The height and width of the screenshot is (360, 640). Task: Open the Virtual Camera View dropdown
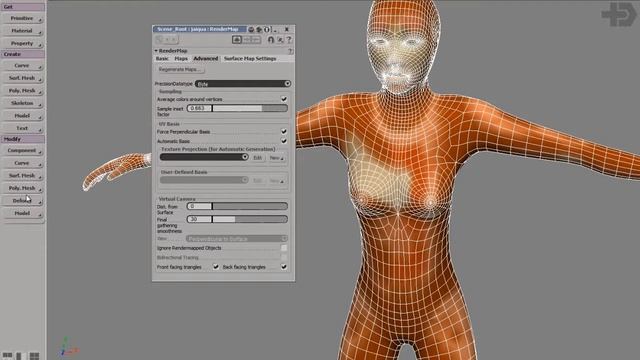coord(237,238)
